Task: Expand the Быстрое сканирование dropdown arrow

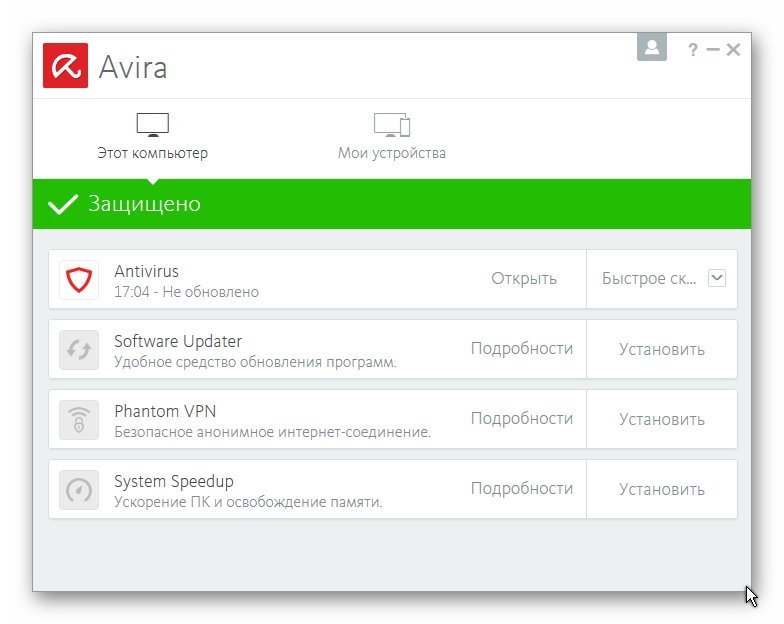Action: (716, 278)
